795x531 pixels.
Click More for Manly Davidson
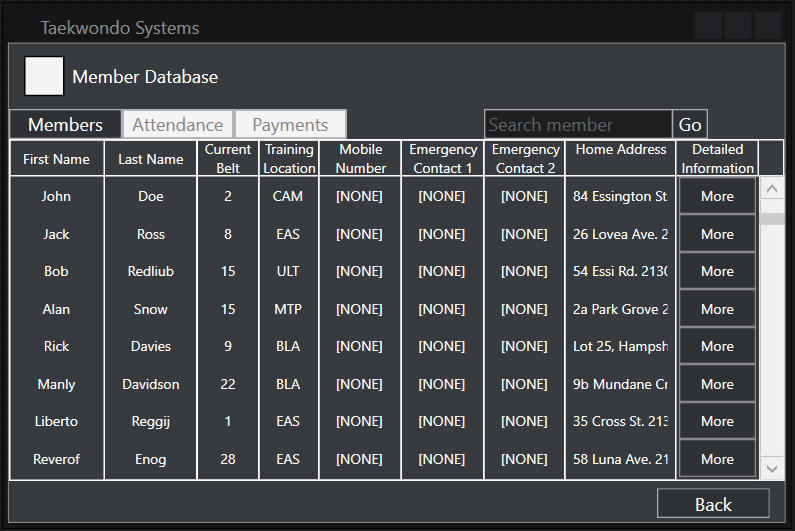pyautogui.click(x=717, y=384)
